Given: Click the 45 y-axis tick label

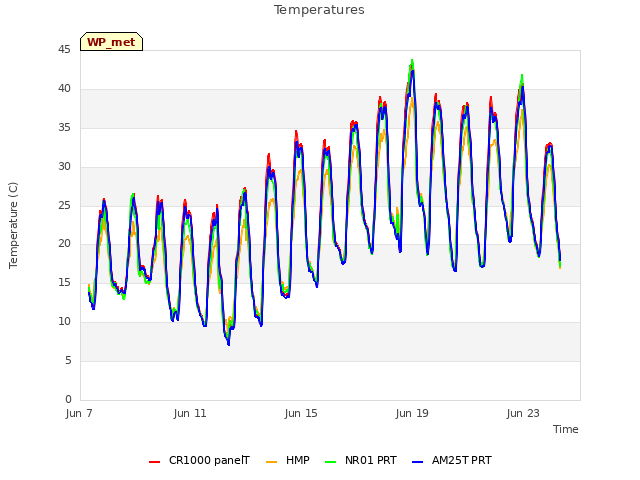Looking at the screenshot, I should click(64, 50).
